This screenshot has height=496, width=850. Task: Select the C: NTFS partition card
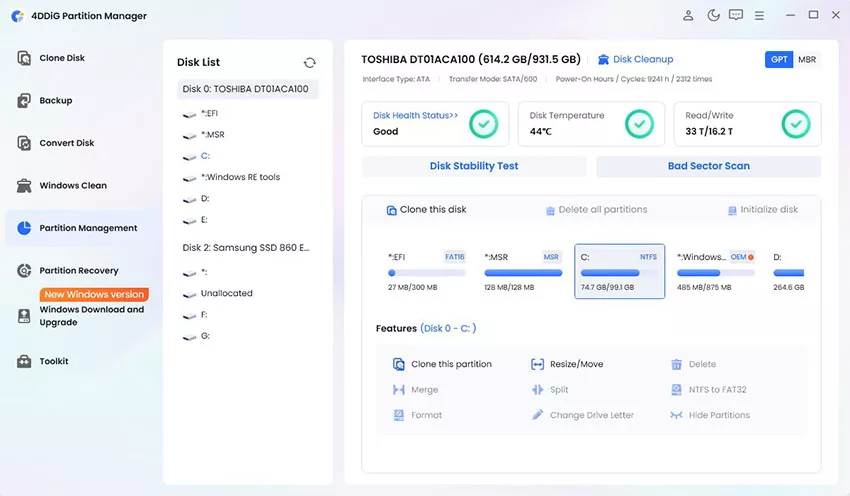pyautogui.click(x=620, y=271)
